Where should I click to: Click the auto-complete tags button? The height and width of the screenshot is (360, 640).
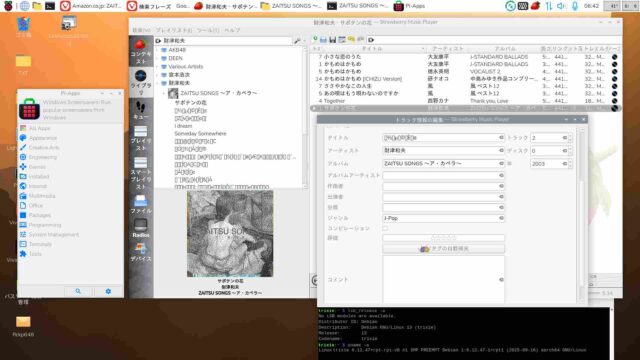point(443,249)
